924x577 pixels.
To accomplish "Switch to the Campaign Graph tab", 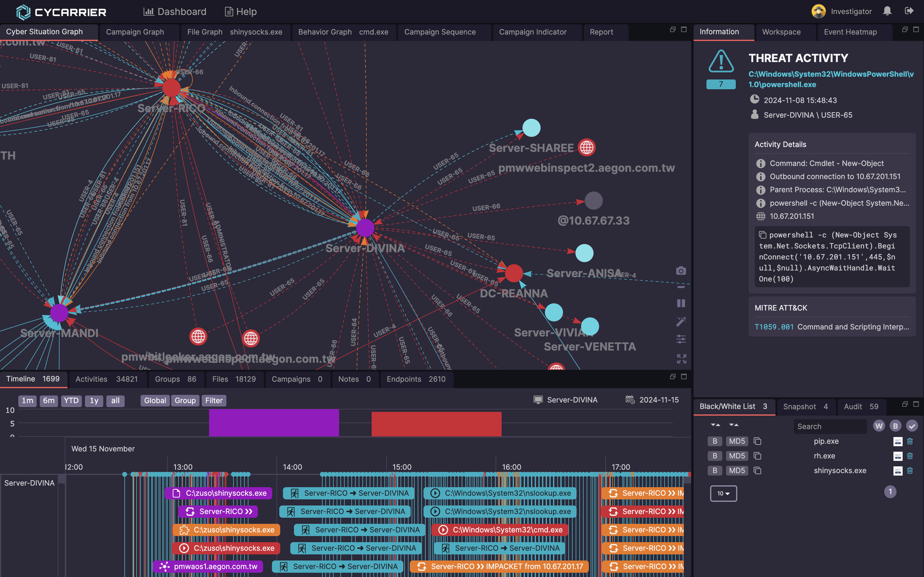I will [135, 32].
